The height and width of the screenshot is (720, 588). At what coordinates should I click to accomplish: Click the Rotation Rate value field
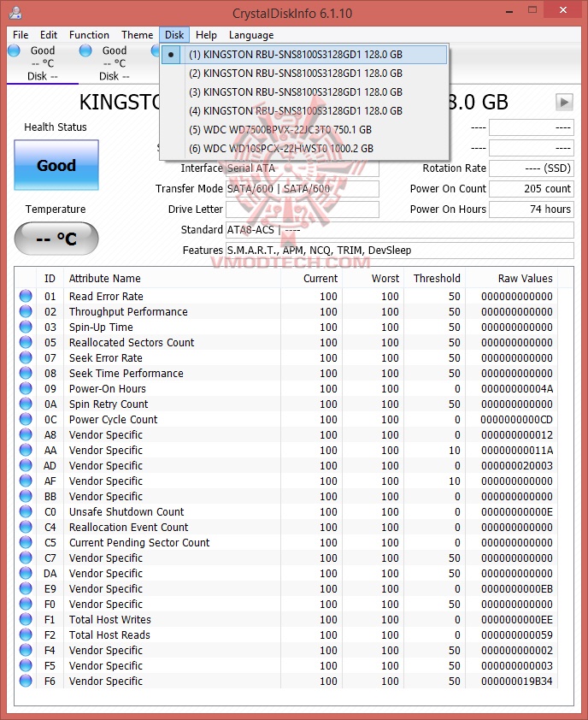pyautogui.click(x=532, y=168)
